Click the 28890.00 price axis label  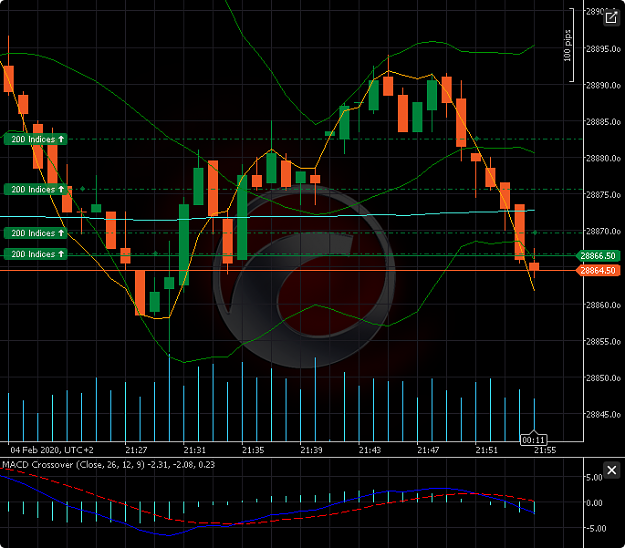603,85
